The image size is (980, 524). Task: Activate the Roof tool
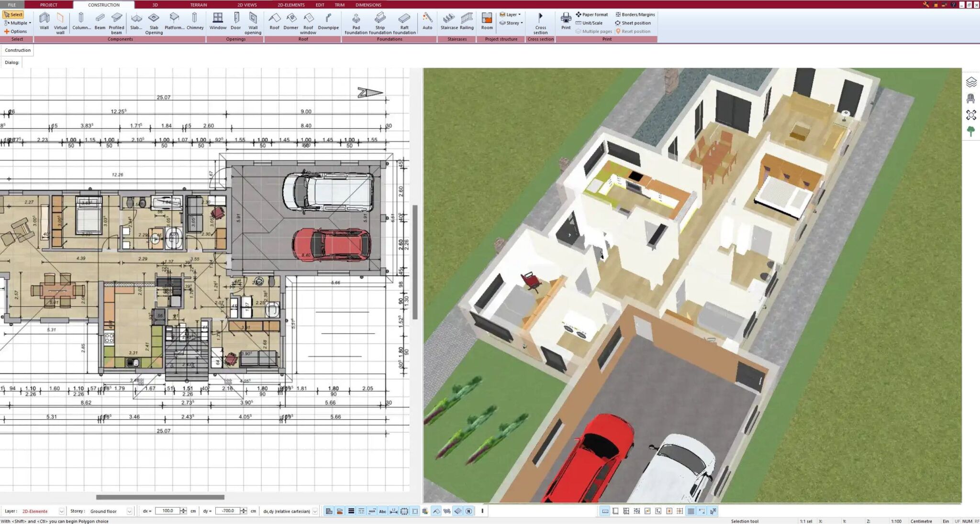[275, 20]
